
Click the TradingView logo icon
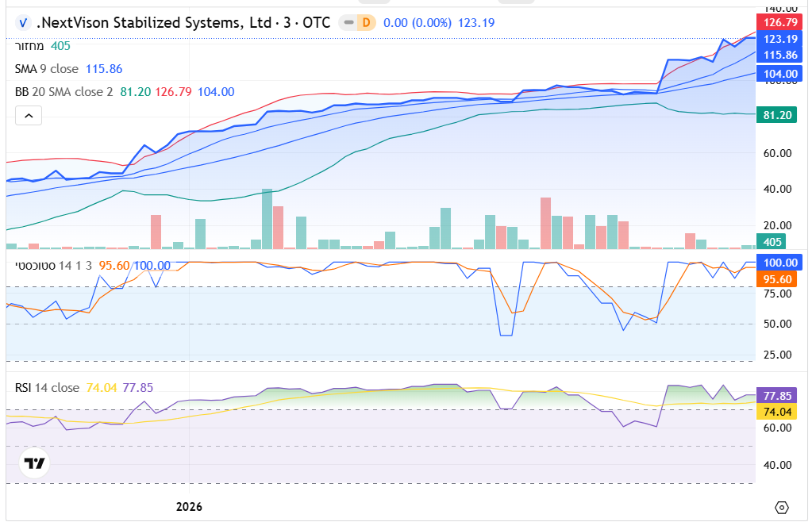(33, 463)
